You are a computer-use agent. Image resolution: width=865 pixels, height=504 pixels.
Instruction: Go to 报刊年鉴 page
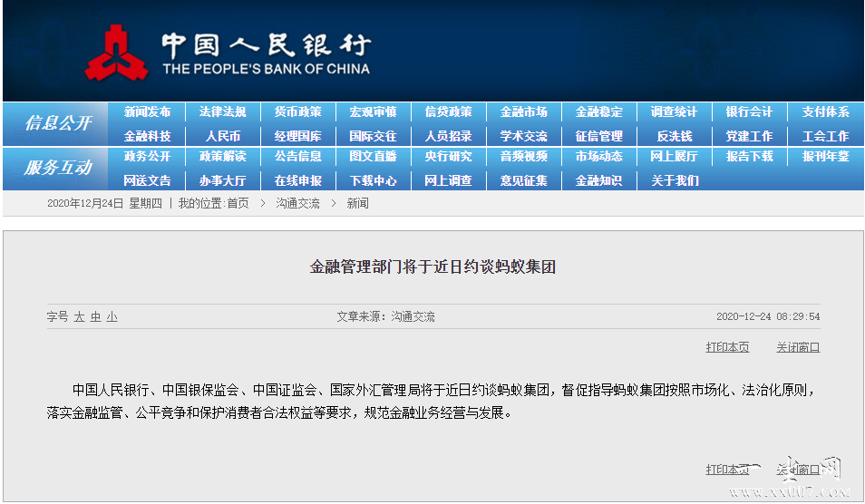click(x=825, y=157)
